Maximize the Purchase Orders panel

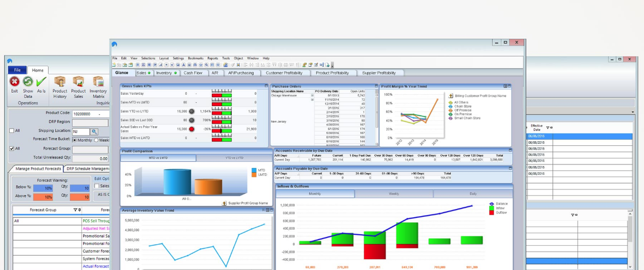pyautogui.click(x=376, y=86)
